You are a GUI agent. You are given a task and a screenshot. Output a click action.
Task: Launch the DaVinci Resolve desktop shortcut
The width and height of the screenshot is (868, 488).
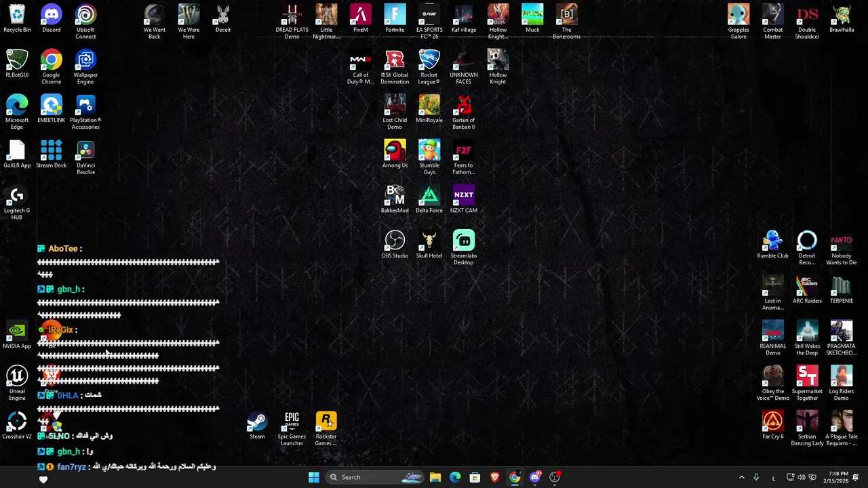tap(85, 157)
